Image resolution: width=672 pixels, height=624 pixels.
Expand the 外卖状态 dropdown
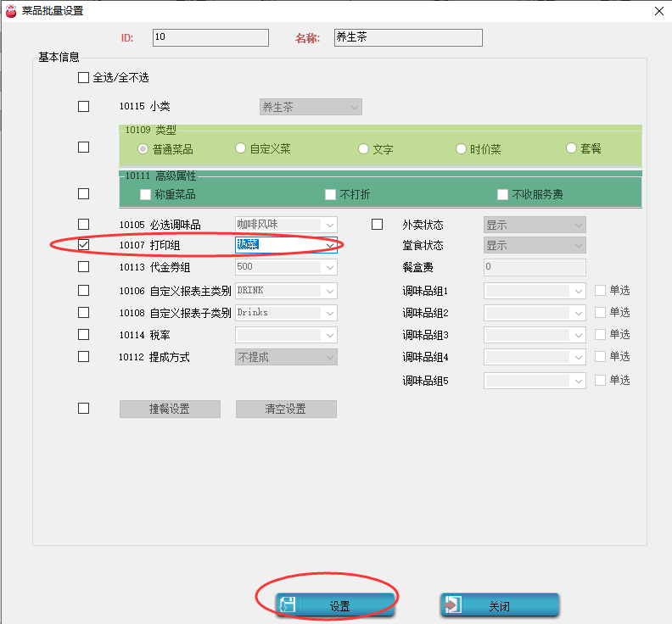click(x=578, y=226)
